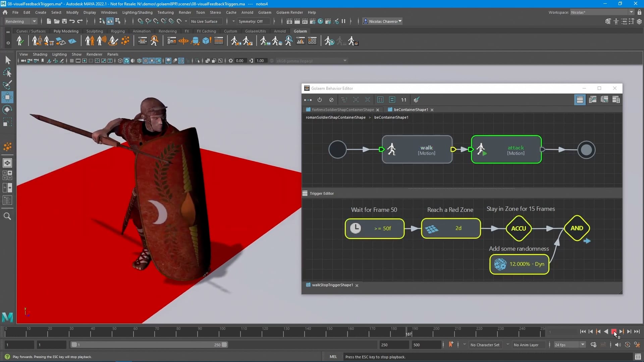Activate the Rotate tool in toolbox

pos(7,110)
